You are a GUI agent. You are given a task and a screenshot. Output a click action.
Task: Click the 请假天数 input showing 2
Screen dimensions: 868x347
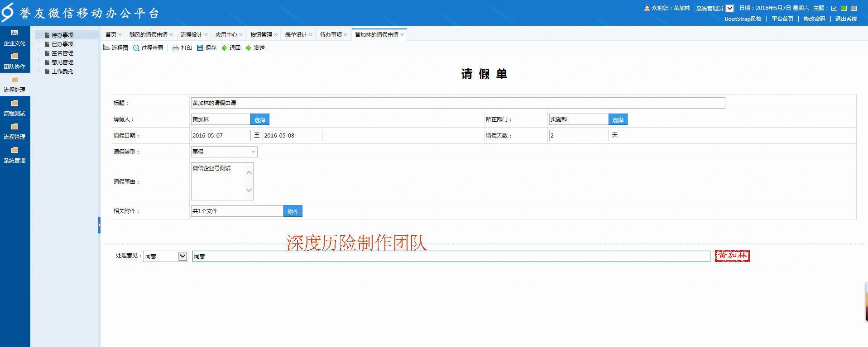[579, 136]
